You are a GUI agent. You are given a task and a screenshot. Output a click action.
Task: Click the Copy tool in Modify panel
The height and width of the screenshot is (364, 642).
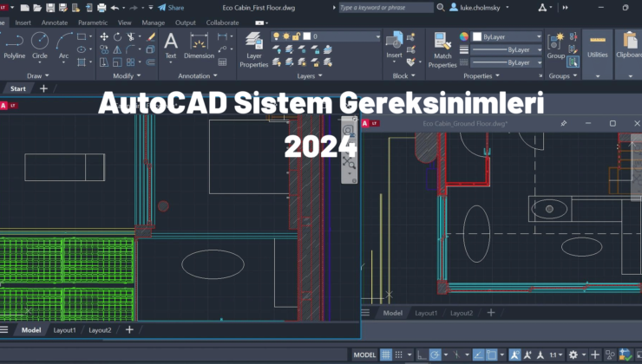pyautogui.click(x=104, y=49)
